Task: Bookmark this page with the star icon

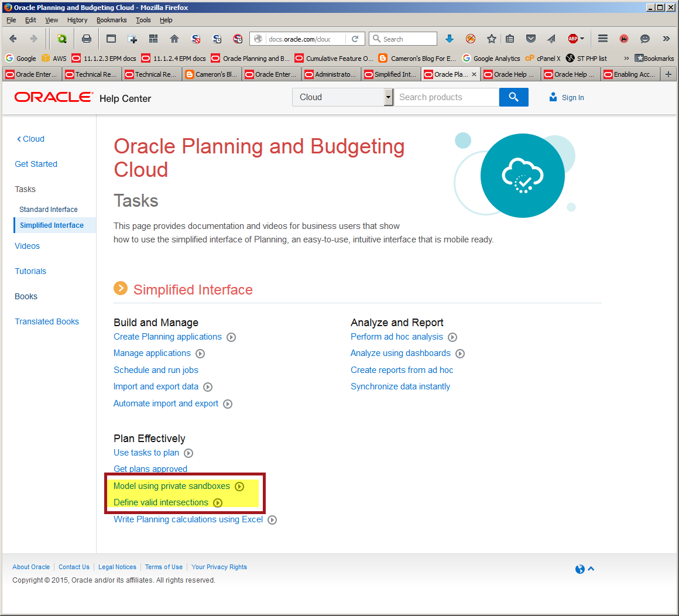Action: (492, 39)
